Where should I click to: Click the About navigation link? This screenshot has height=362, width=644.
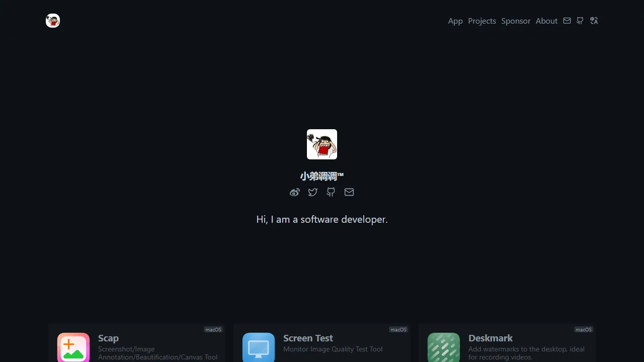pyautogui.click(x=546, y=21)
